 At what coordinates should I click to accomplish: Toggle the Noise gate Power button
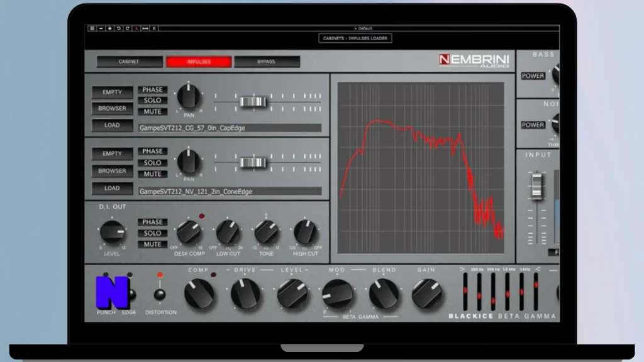pos(533,125)
